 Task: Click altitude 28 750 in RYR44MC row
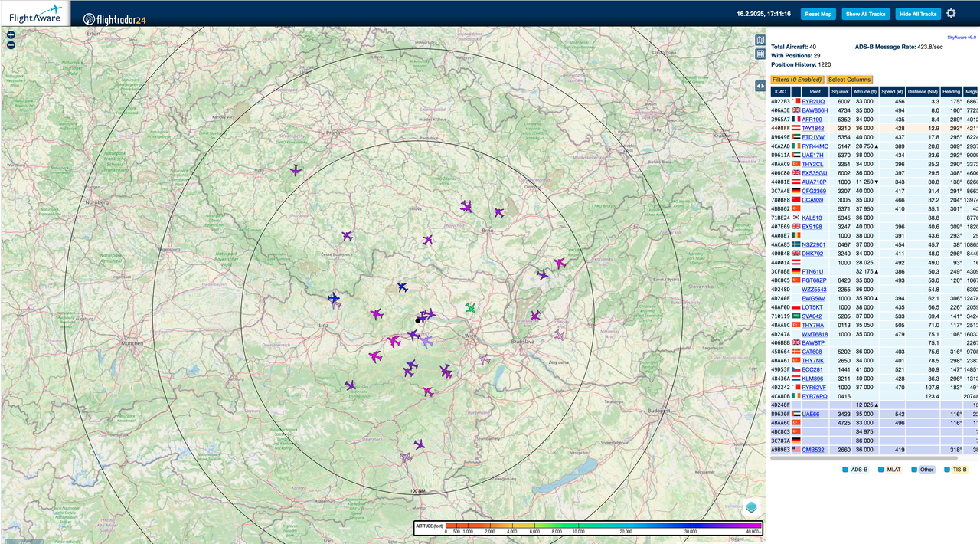pos(866,146)
